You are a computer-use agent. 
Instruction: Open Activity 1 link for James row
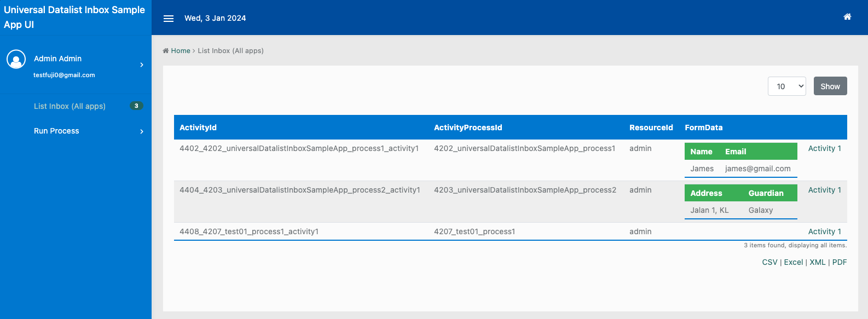[x=824, y=148]
